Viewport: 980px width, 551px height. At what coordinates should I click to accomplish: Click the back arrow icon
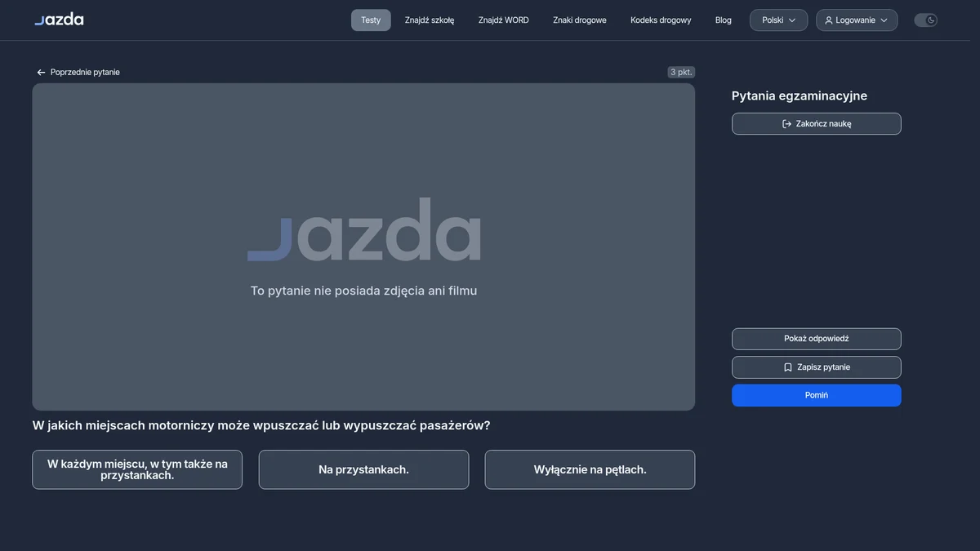41,73
